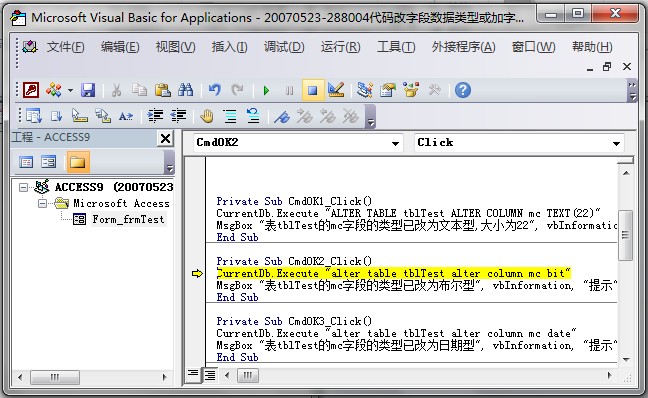
Task: Click the Parameter Info icon
Action: (x=103, y=116)
